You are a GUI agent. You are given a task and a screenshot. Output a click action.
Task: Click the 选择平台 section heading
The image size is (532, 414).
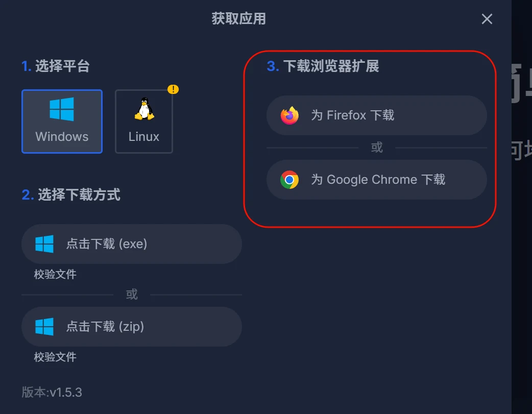pos(62,66)
